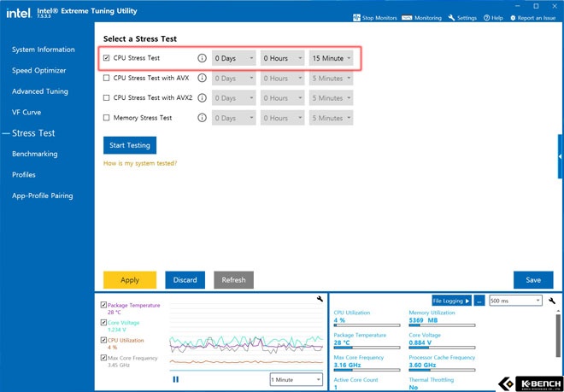The height and width of the screenshot is (392, 564).
Task: Click the yellow Apply button
Action: point(130,280)
